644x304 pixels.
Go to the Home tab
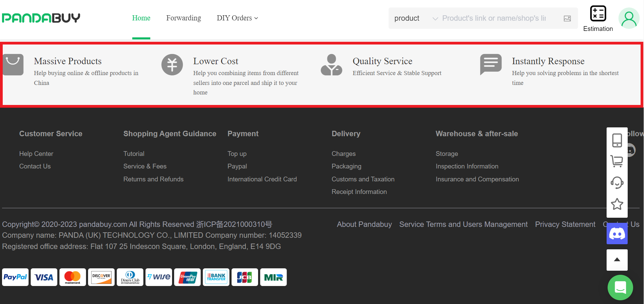pos(141,18)
